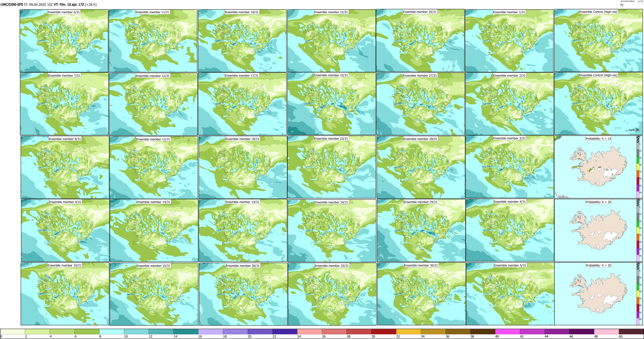Image resolution: width=644 pixels, height=339 pixels.
Task: View the Ensemble member 23/31 panel
Action: (331, 167)
